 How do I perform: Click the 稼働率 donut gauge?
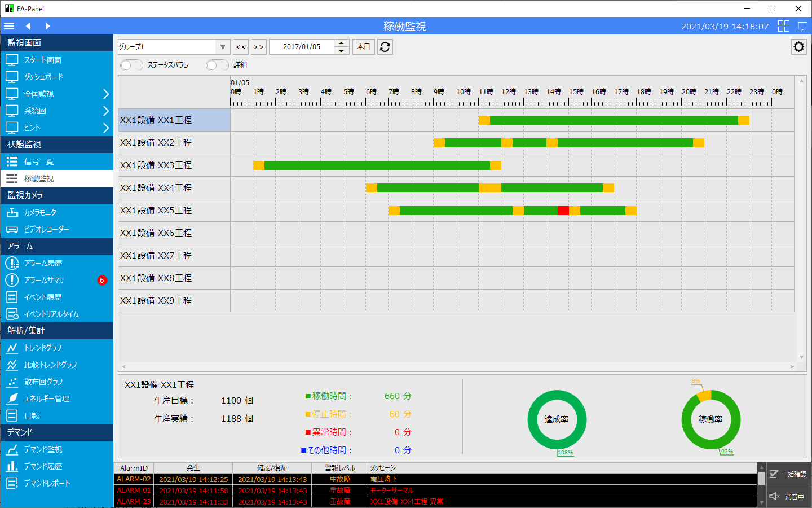click(710, 419)
